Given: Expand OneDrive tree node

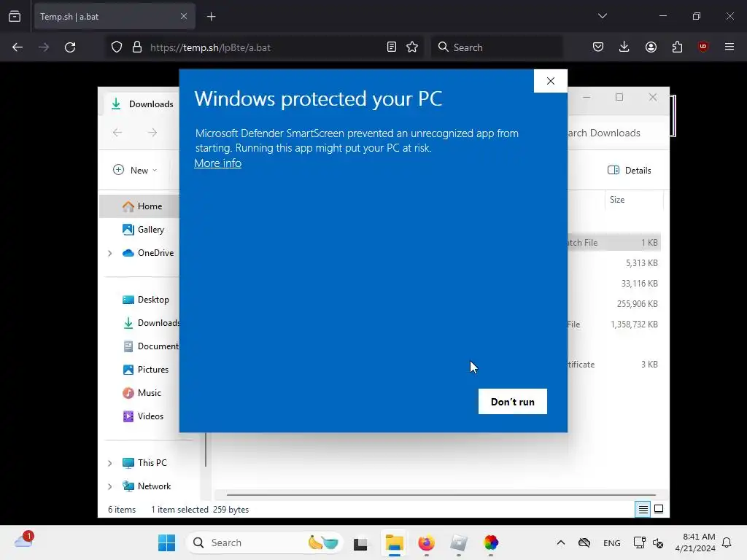Looking at the screenshot, I should click(110, 253).
